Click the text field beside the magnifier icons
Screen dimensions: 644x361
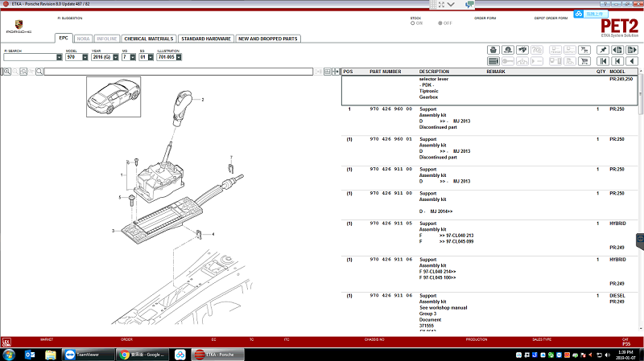pyautogui.click(x=179, y=72)
